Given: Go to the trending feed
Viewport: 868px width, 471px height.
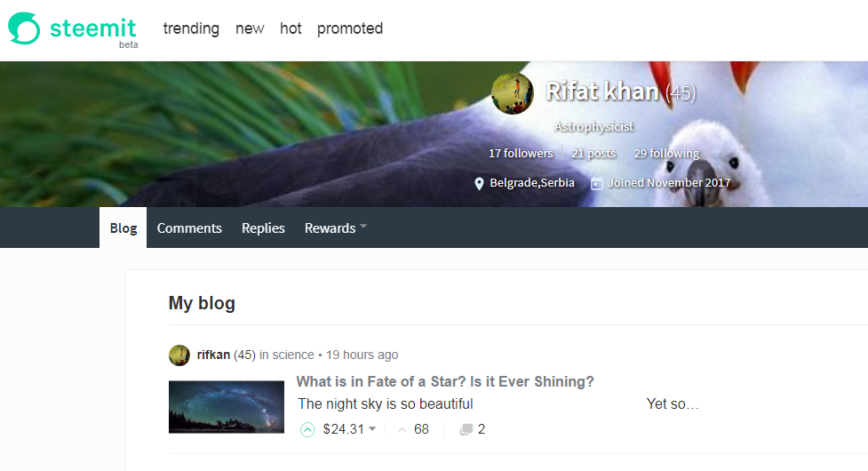Looking at the screenshot, I should pyautogui.click(x=191, y=28).
